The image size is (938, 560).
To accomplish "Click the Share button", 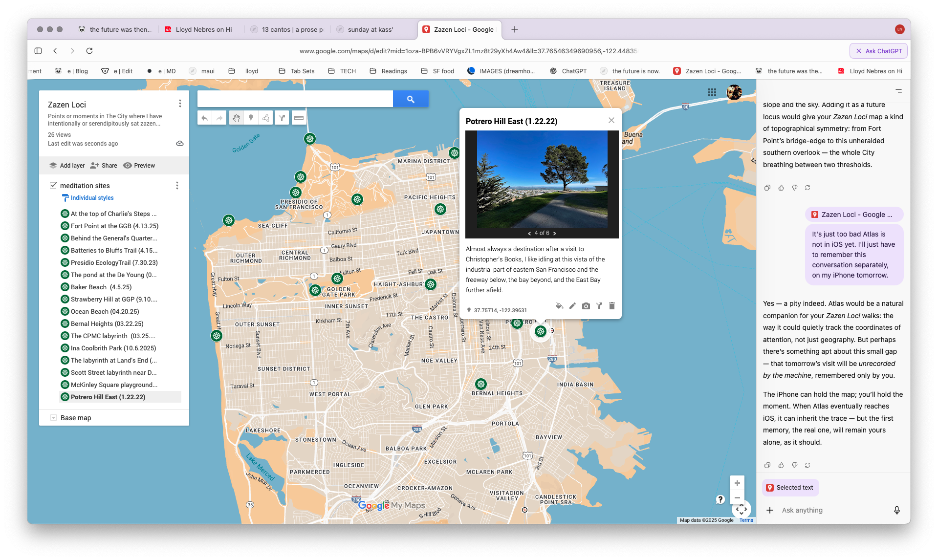I will coord(104,166).
